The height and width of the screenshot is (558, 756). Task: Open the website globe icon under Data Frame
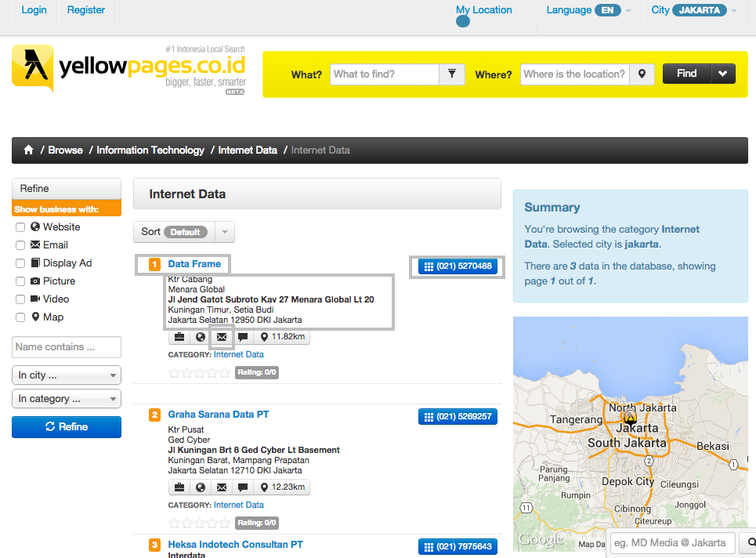(x=201, y=337)
